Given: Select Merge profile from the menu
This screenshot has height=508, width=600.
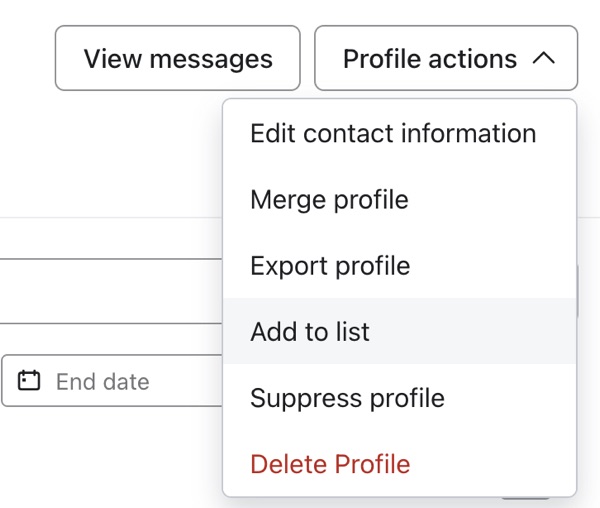Looking at the screenshot, I should click(x=329, y=200).
